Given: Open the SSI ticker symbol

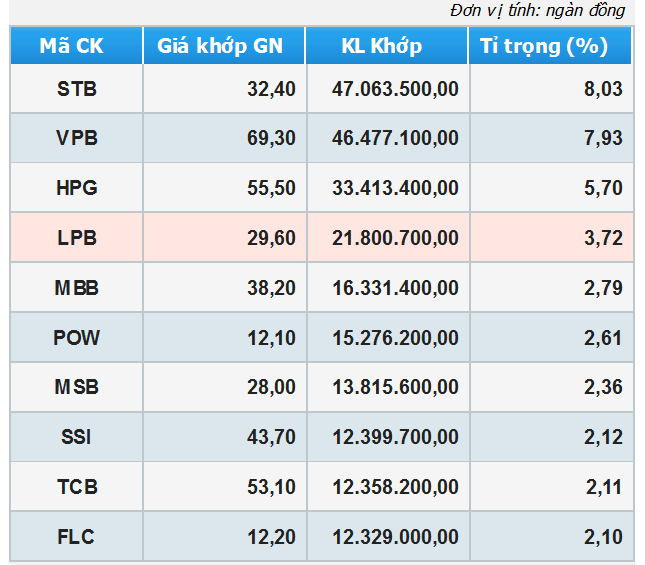Looking at the screenshot, I should click(76, 437).
